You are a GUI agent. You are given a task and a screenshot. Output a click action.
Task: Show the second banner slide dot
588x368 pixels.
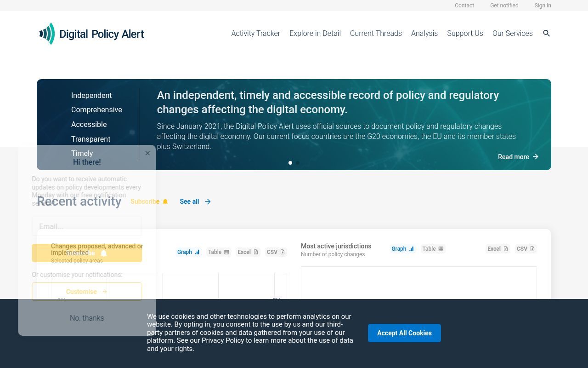click(298, 163)
